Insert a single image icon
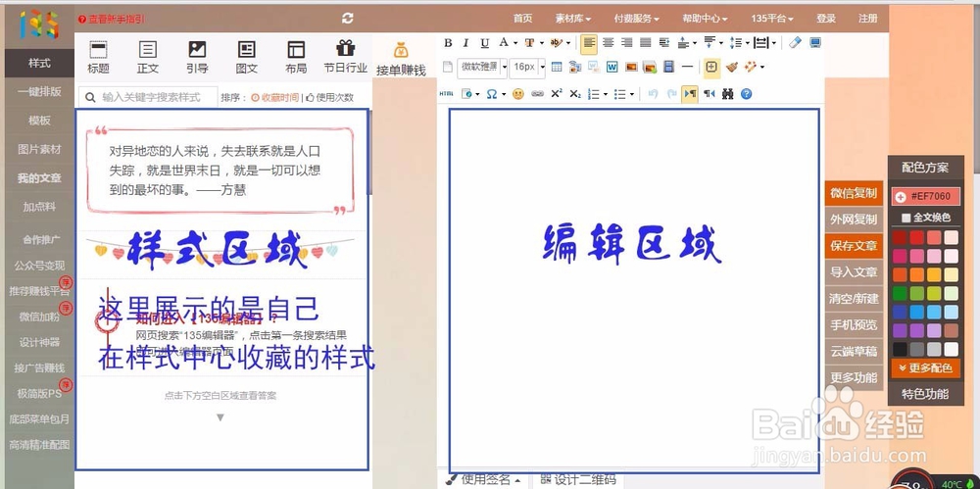The width and height of the screenshot is (980, 489). click(631, 67)
